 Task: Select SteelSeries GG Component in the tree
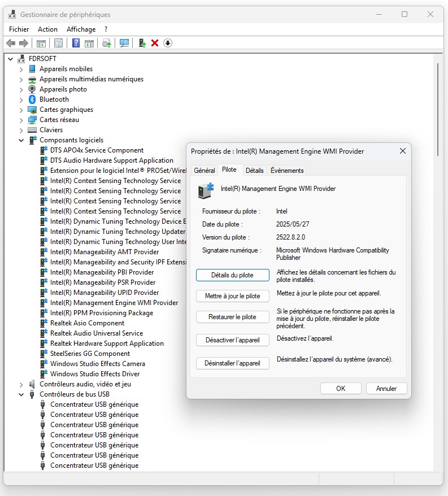click(x=90, y=354)
